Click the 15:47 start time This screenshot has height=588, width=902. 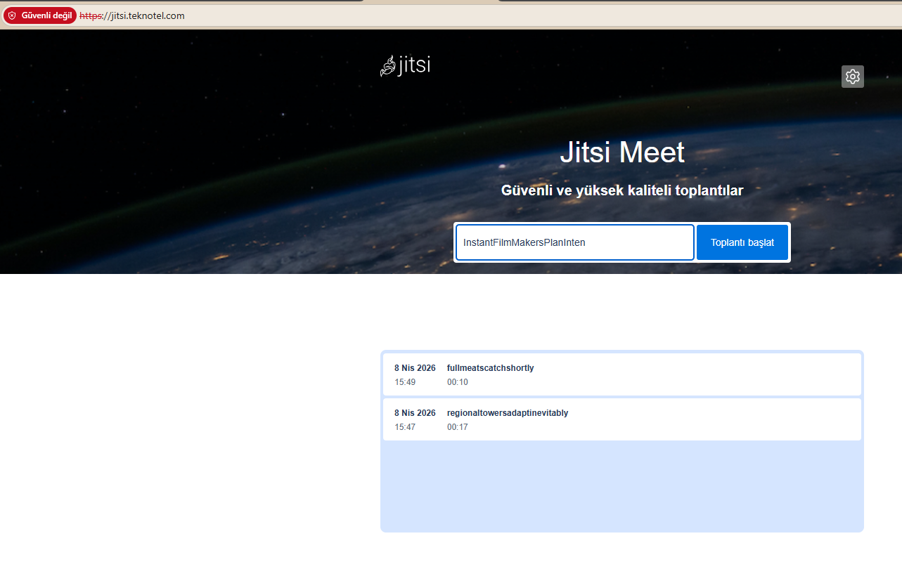click(405, 427)
